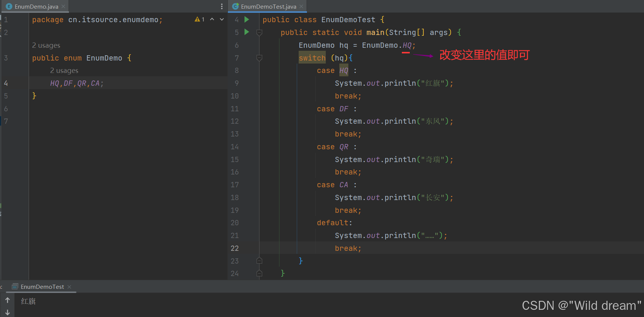Open the EnumDemoTest run tab
The height and width of the screenshot is (317, 644).
coord(42,287)
